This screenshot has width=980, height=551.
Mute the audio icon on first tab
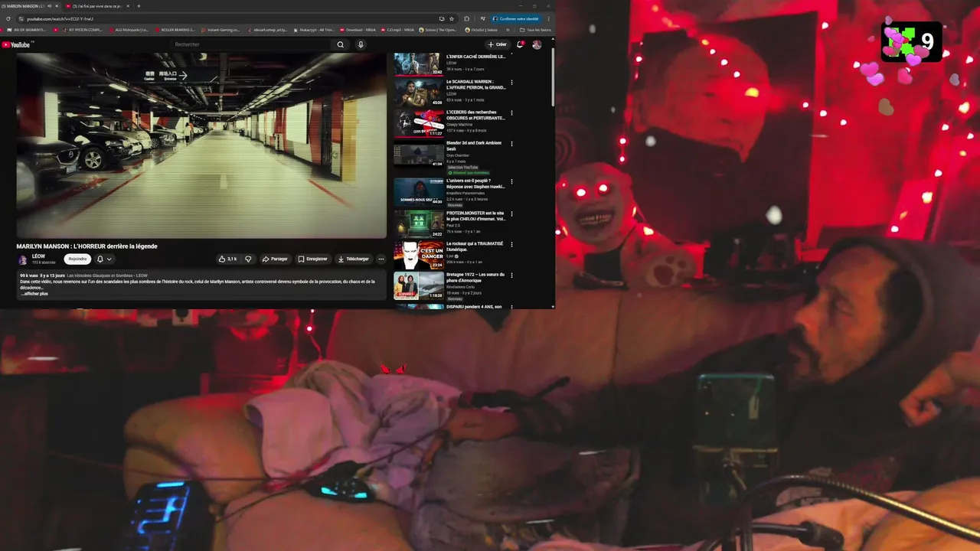pyautogui.click(x=51, y=6)
